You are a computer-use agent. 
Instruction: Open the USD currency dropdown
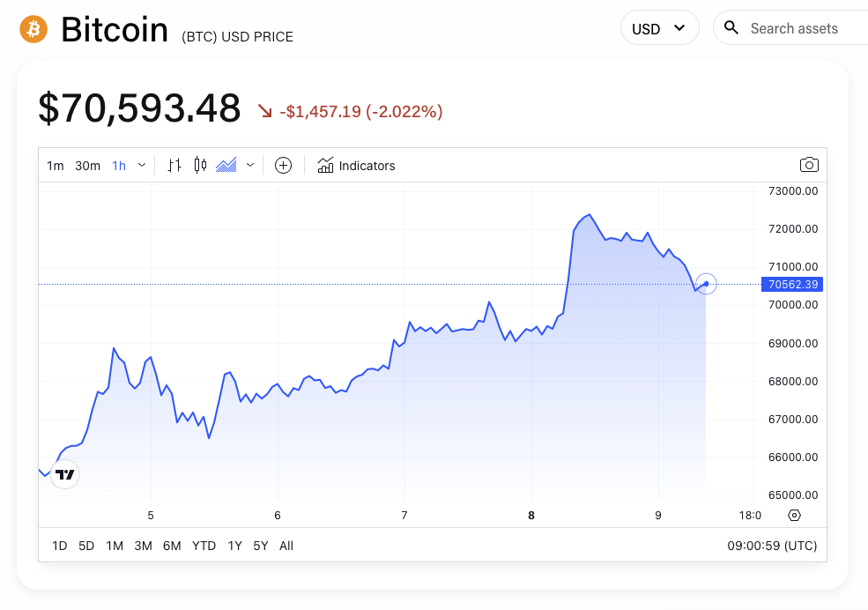pyautogui.click(x=659, y=27)
